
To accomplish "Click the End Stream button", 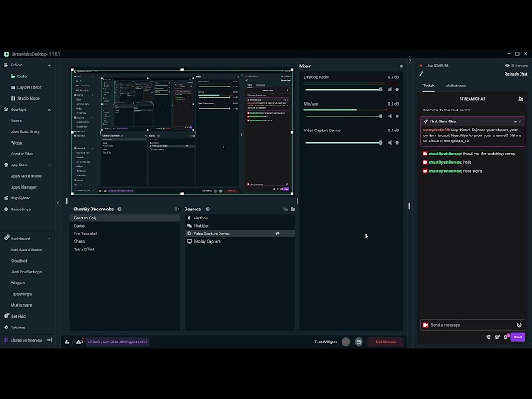I will (x=386, y=342).
